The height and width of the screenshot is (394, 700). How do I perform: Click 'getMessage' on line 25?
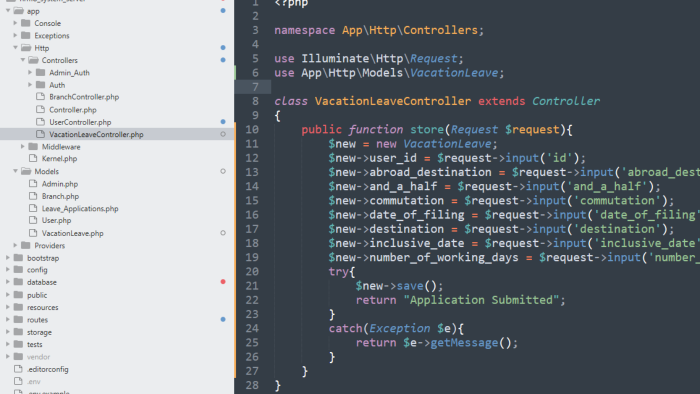click(464, 343)
